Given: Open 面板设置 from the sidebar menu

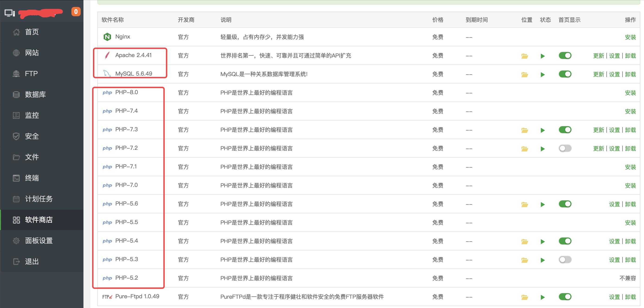Looking at the screenshot, I should coord(39,241).
